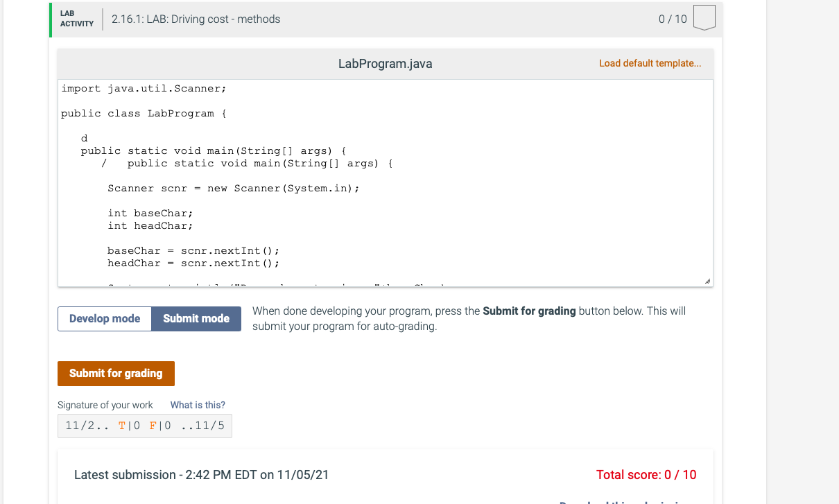The width and height of the screenshot is (839, 504).
Task: Click the 'Scanner scnr = new Scanner' line
Action: coord(234,189)
